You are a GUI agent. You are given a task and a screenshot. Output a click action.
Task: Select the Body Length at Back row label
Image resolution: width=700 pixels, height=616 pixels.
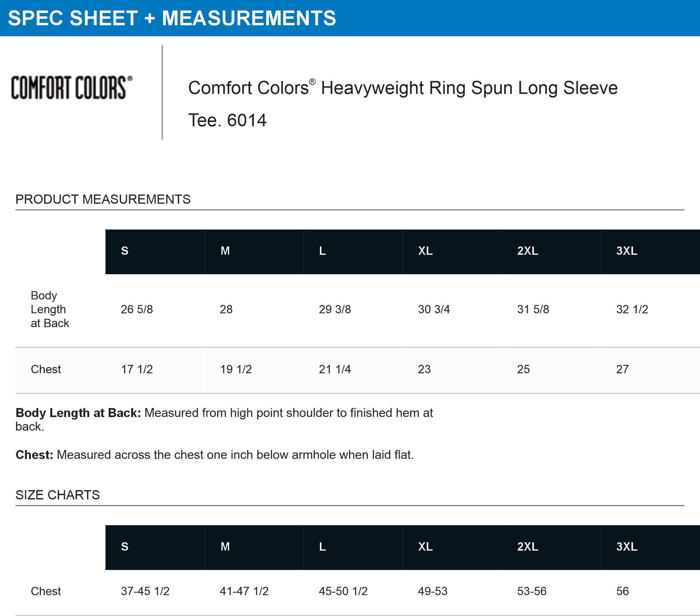(x=50, y=309)
